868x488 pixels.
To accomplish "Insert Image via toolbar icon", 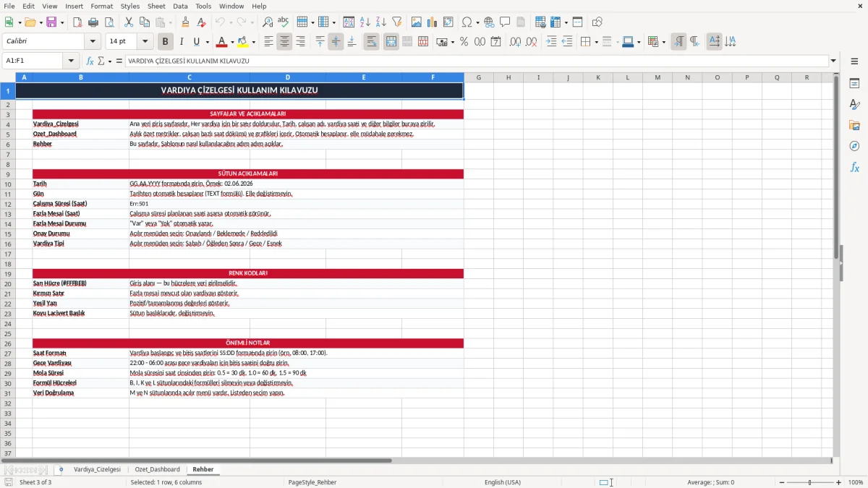I will point(417,22).
